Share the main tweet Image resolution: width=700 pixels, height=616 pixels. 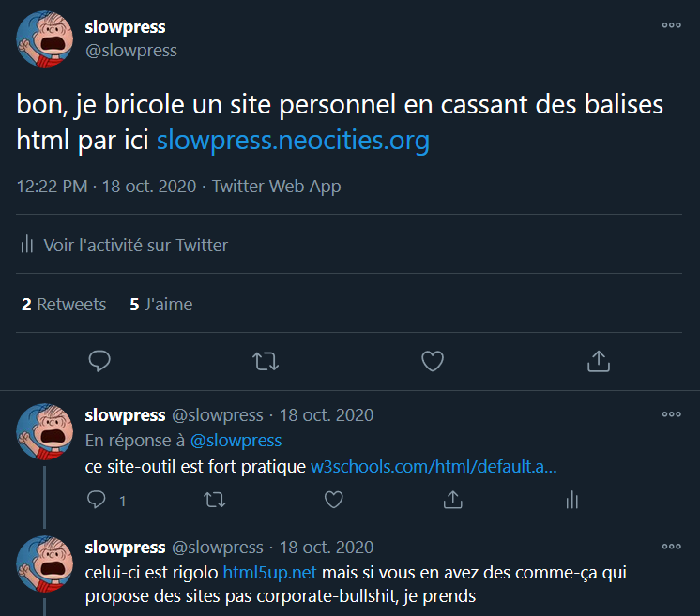pos(598,361)
